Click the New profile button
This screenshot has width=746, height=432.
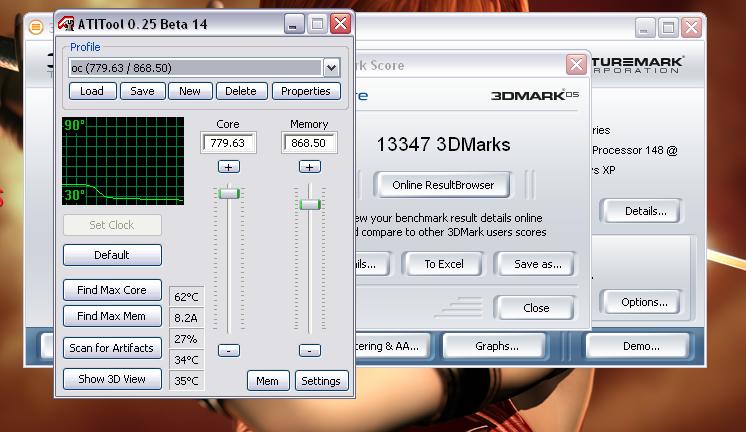190,91
